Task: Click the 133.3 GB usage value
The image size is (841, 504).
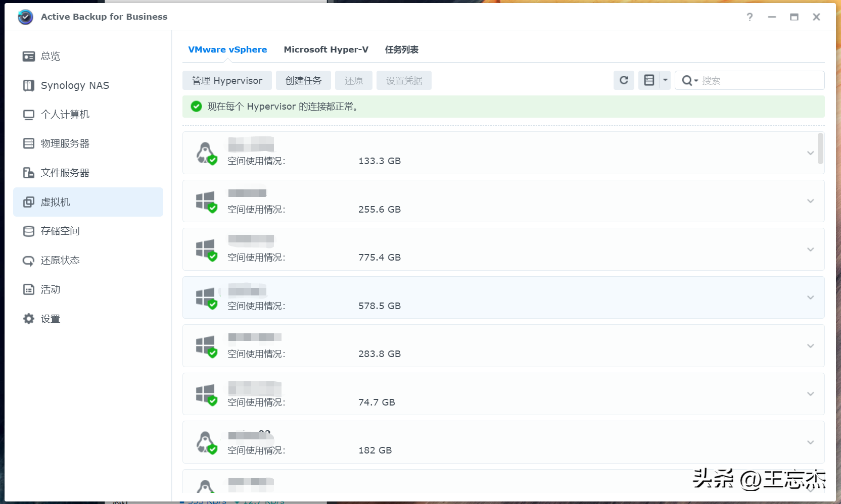Action: (380, 161)
